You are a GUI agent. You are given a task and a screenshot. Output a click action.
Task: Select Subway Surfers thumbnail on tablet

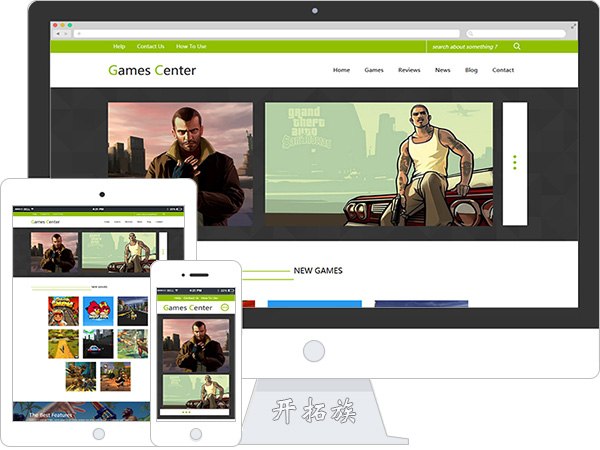pos(64,311)
